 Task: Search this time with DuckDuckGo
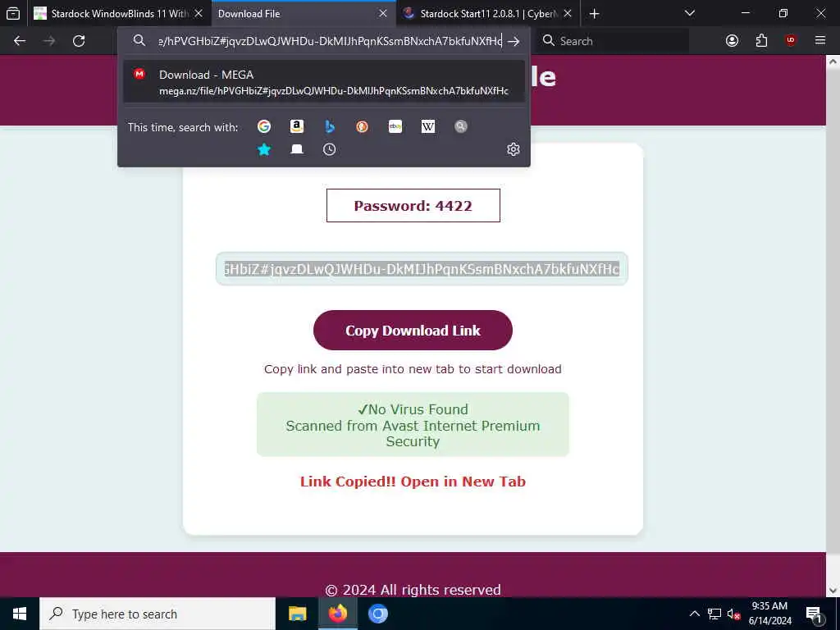pyautogui.click(x=362, y=126)
